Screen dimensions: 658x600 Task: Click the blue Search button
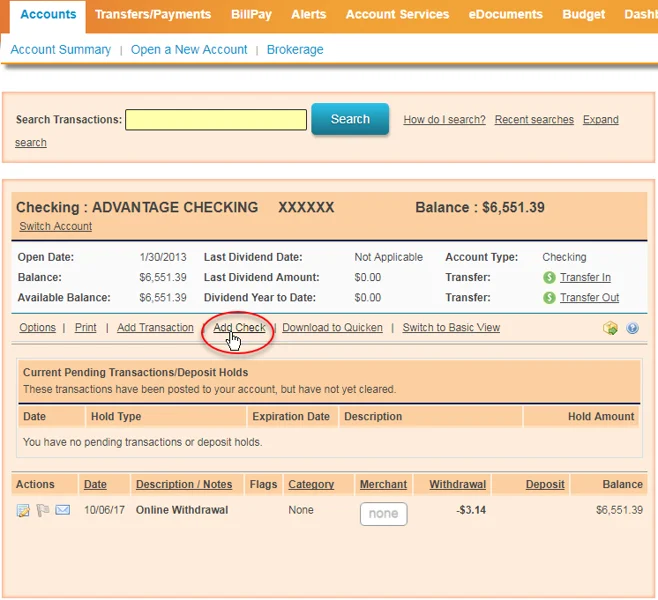coord(350,119)
